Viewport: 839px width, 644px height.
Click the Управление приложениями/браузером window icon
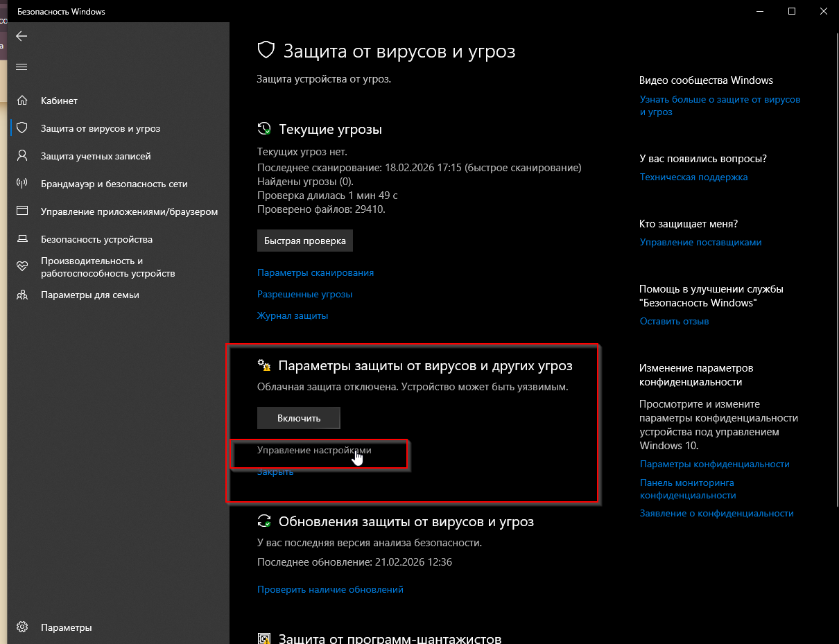click(21, 211)
